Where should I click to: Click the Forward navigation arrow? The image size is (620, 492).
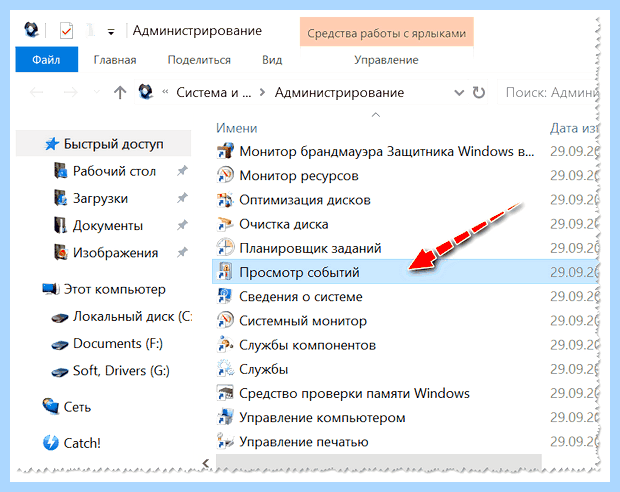(71, 93)
